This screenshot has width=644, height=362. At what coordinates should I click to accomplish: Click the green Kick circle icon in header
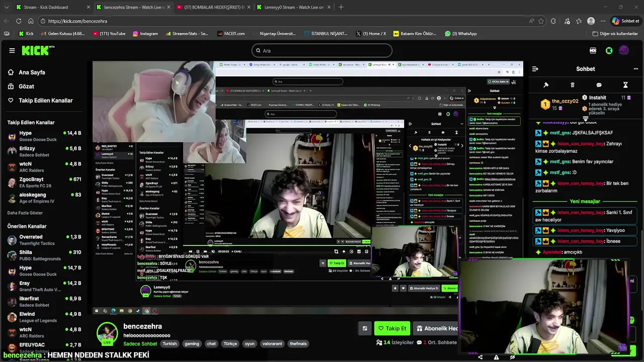pos(609,50)
